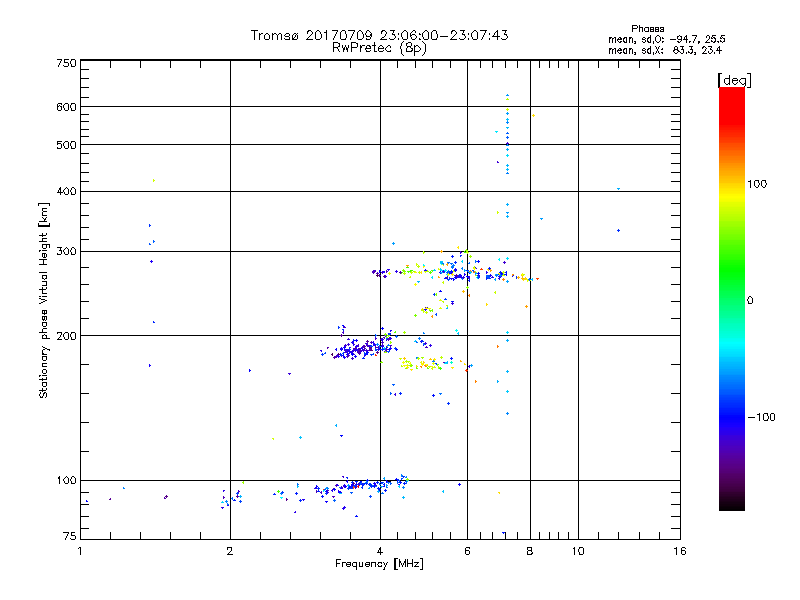Click the '[deg]' colorbar unit label
This screenshot has width=800, height=600.
click(734, 80)
